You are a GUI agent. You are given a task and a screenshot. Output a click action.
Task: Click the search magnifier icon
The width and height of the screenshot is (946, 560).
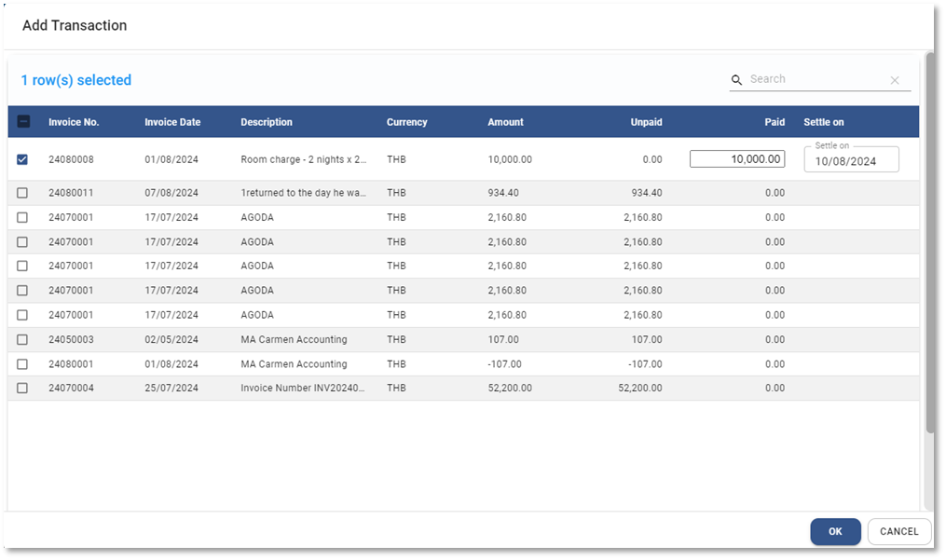coord(736,80)
